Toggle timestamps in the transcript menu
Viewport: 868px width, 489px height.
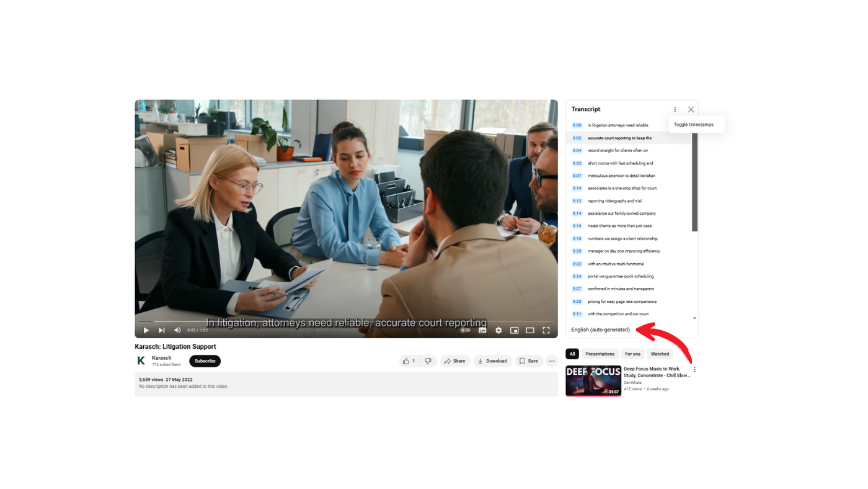point(693,123)
